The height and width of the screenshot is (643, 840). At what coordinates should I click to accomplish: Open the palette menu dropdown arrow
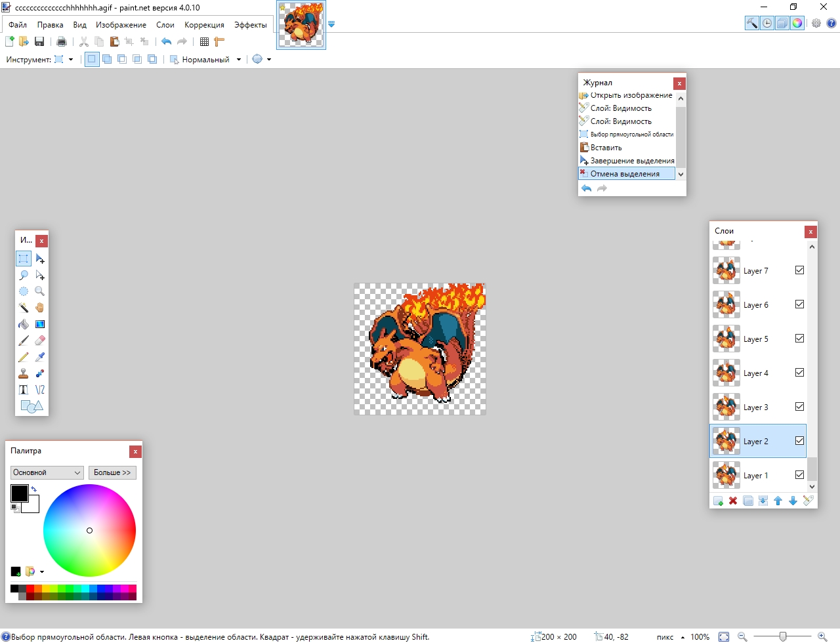[x=42, y=571]
